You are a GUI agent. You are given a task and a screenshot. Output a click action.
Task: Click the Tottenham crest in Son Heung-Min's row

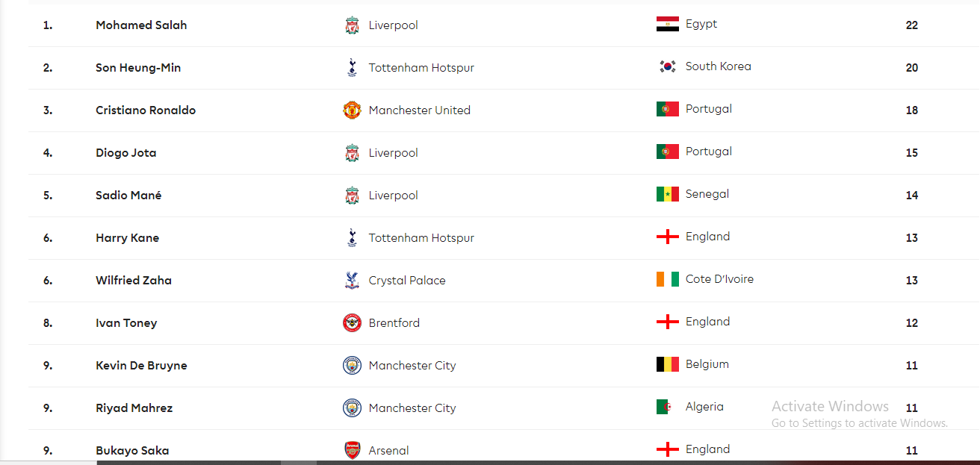[352, 68]
